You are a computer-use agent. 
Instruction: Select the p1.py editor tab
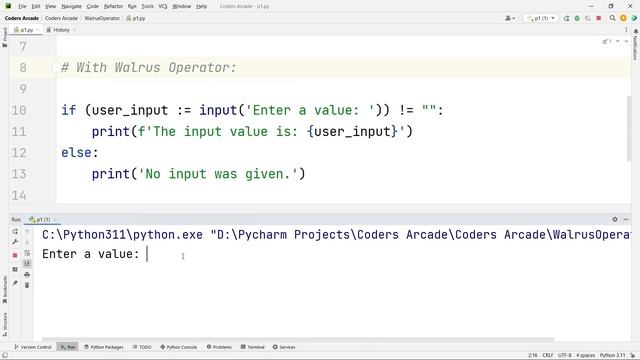click(27, 30)
